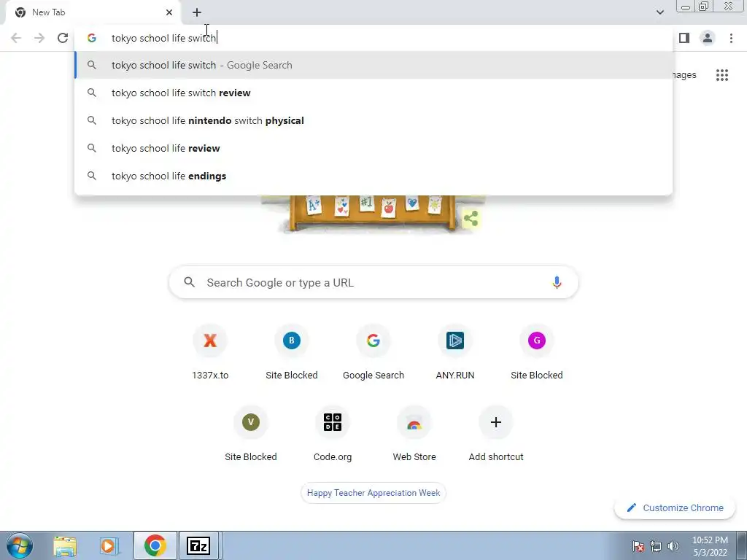Click the Search Google or type a URL box
Screen dimensions: 747x560
(373, 282)
